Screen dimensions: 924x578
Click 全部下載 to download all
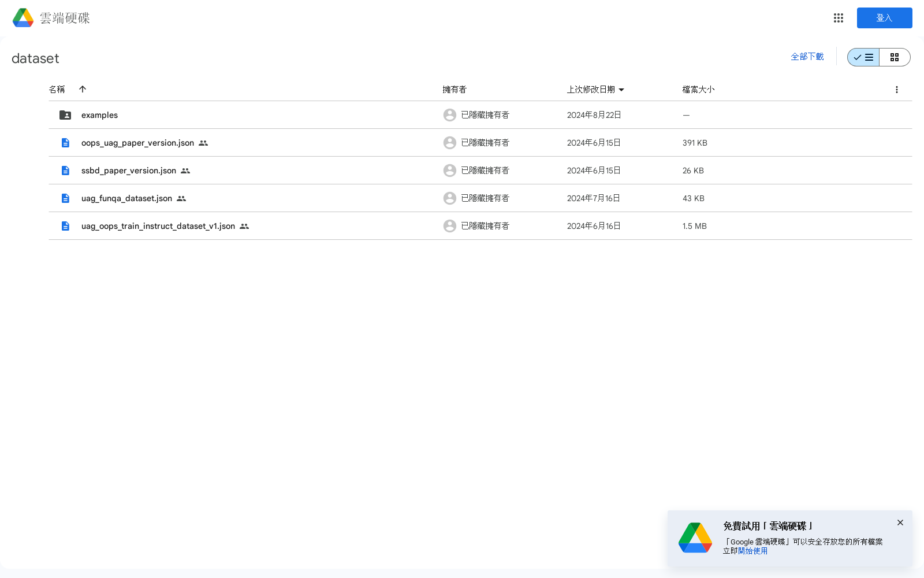coord(807,57)
